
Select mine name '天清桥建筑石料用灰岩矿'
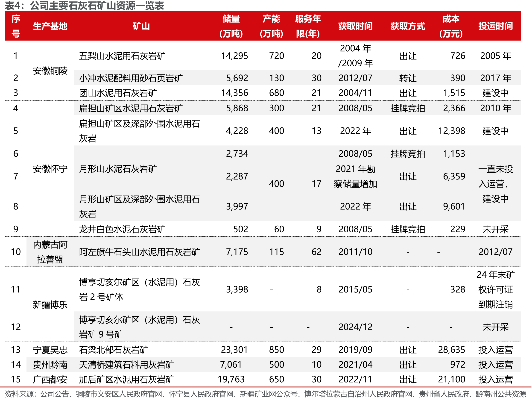pos(126,365)
